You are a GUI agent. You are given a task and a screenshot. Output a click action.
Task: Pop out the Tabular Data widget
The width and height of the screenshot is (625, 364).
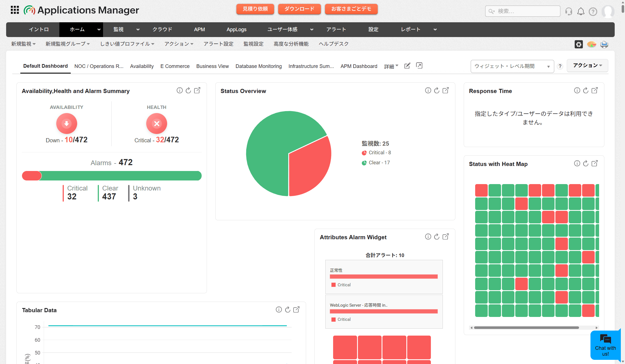[296, 309]
